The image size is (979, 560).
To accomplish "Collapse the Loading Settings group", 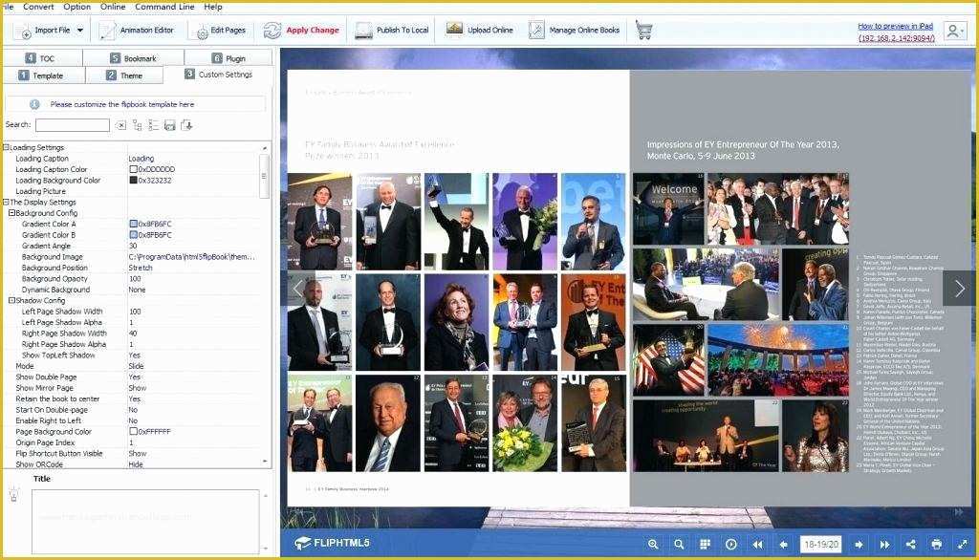I will click(7, 147).
